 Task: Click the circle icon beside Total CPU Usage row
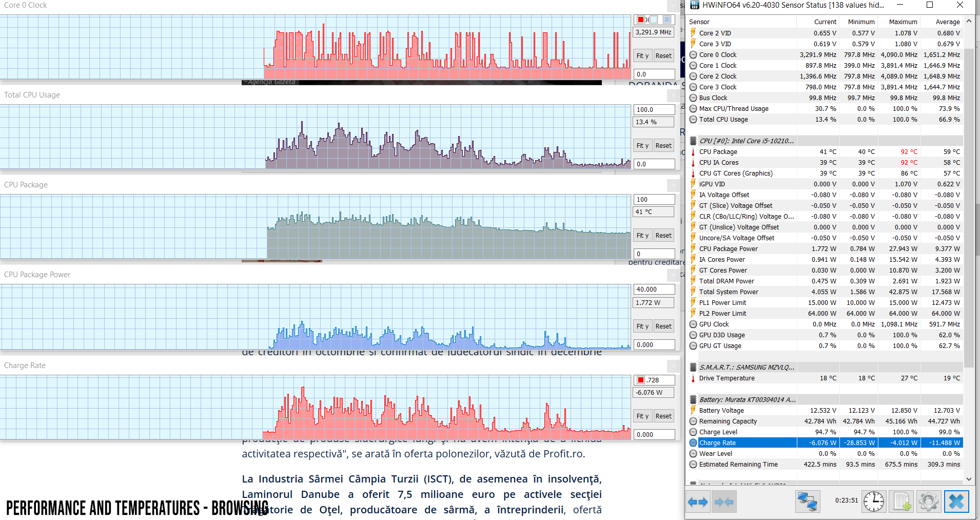693,120
